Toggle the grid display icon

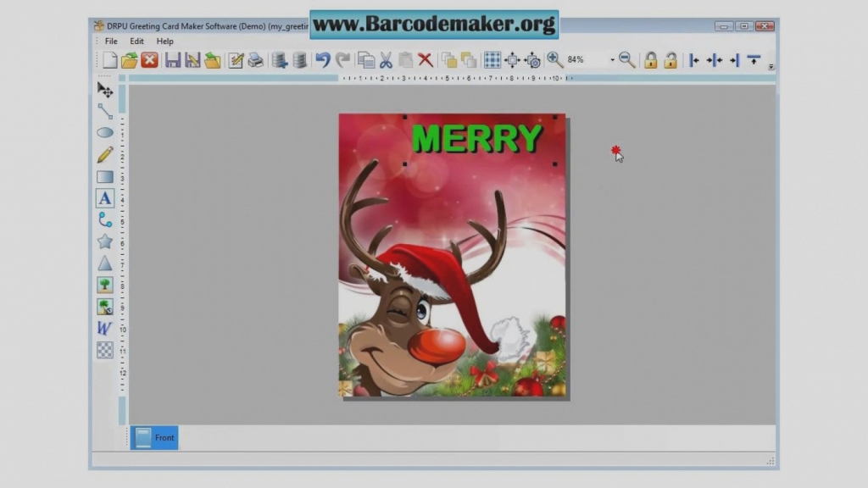coord(492,60)
